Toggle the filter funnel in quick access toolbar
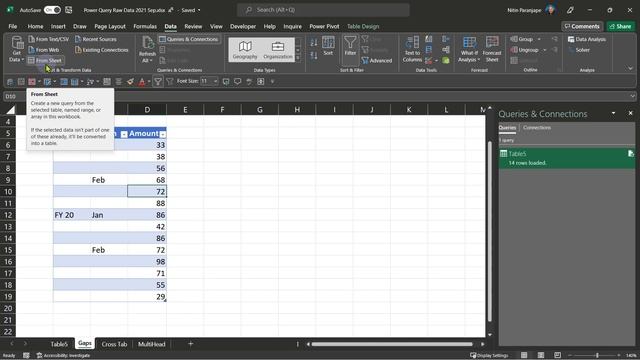This screenshot has width=640, height=360. (x=158, y=82)
